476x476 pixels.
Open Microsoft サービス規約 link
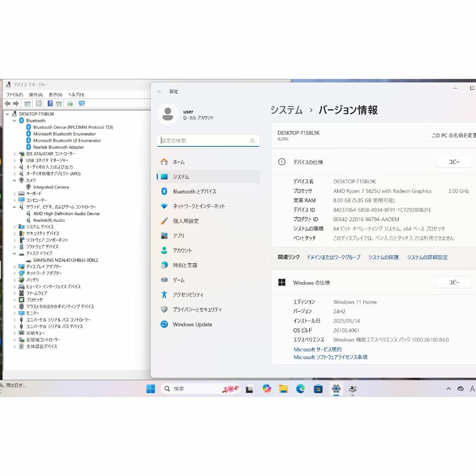coord(317,350)
